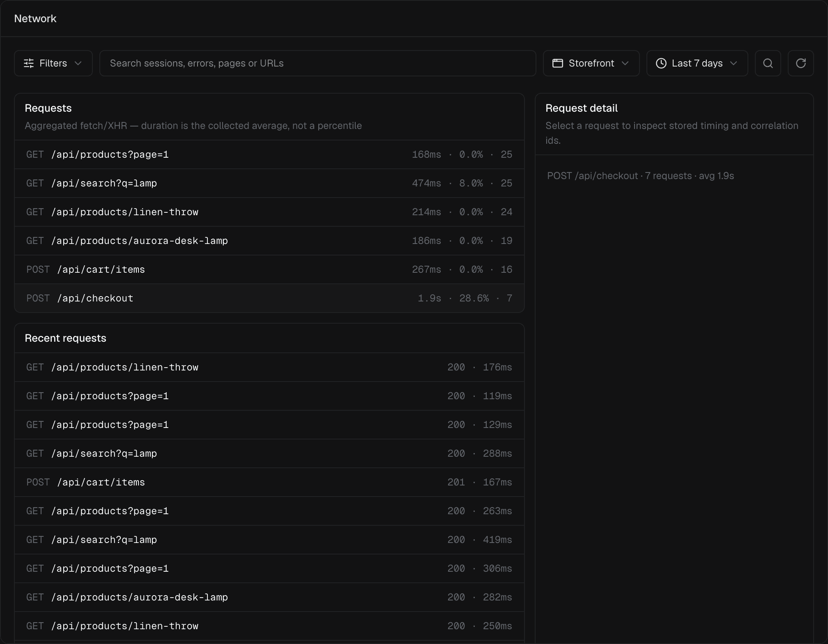Open recent search?q=lamp request at 419ms
Image resolution: width=828 pixels, height=644 pixels.
[269, 540]
